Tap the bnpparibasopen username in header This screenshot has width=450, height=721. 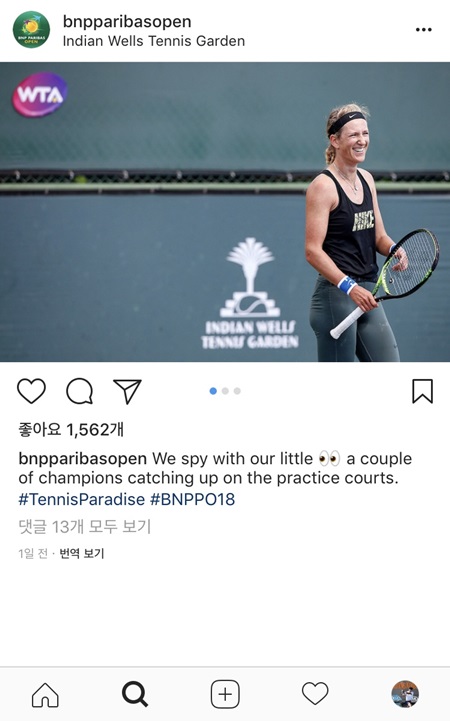pyautogui.click(x=127, y=22)
